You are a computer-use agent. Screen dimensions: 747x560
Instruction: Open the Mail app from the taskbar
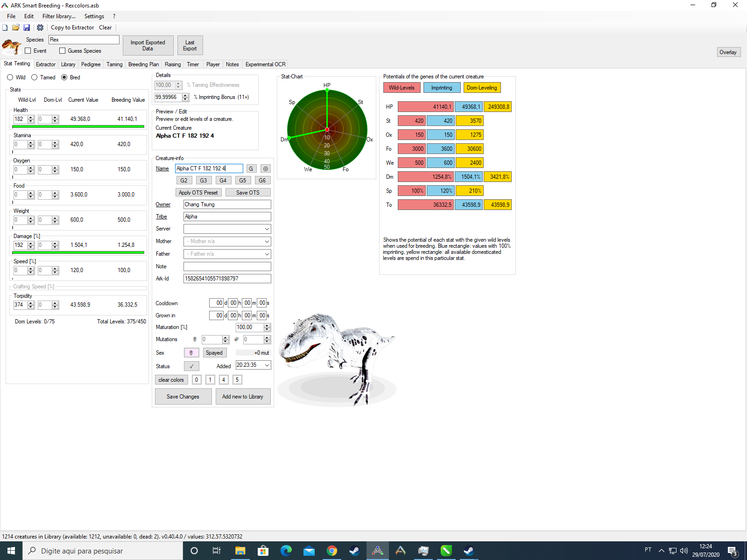[309, 551]
